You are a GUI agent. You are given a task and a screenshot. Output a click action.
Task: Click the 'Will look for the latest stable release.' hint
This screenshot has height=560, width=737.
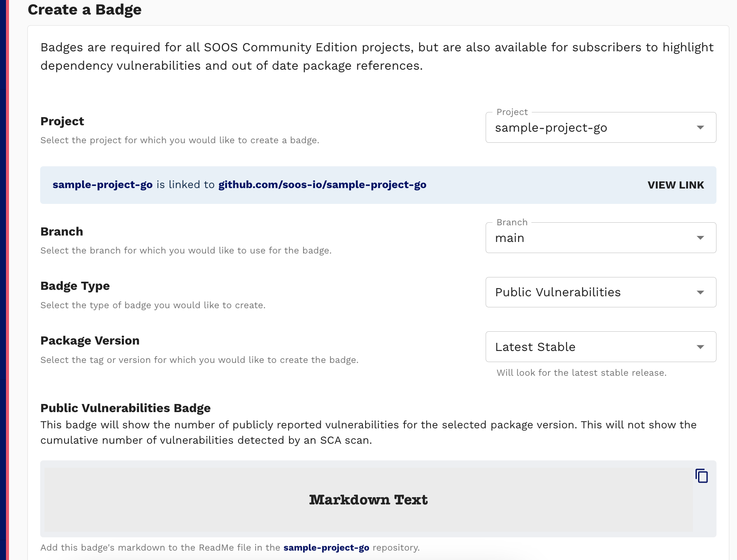581,373
